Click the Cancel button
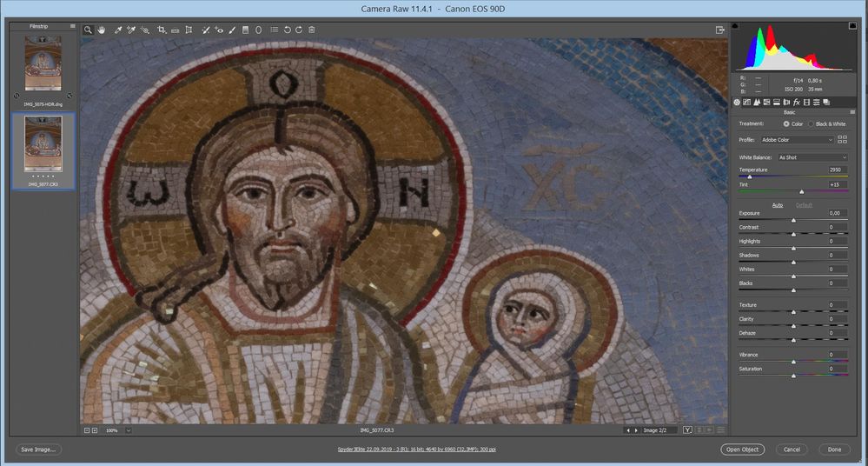The height and width of the screenshot is (466, 868). coord(792,449)
